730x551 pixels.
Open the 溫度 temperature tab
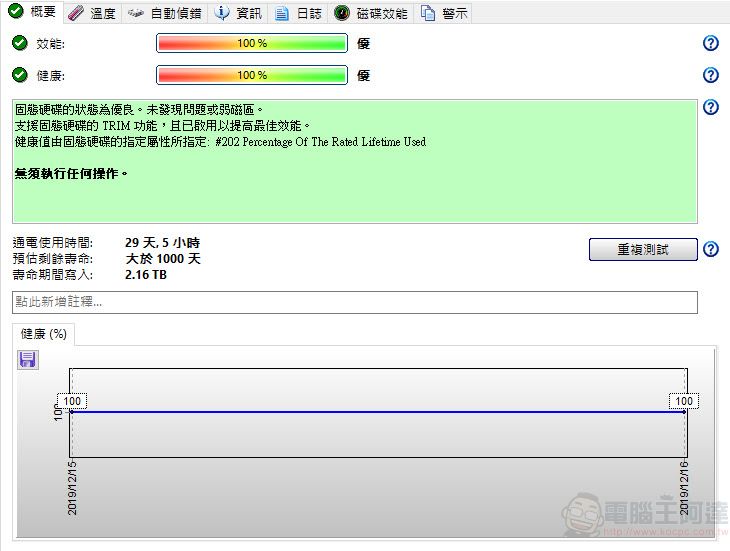coord(92,13)
